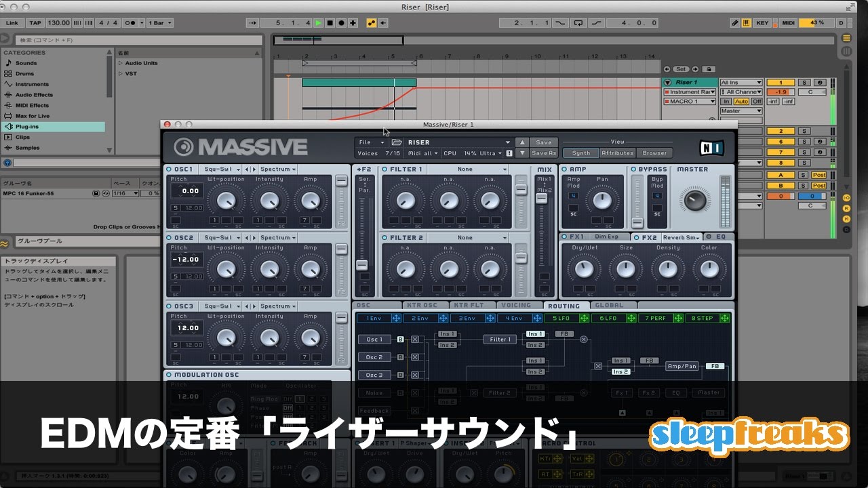Viewport: 868px width, 488px height.
Task: Select Audio Effects category
Action: point(34,95)
